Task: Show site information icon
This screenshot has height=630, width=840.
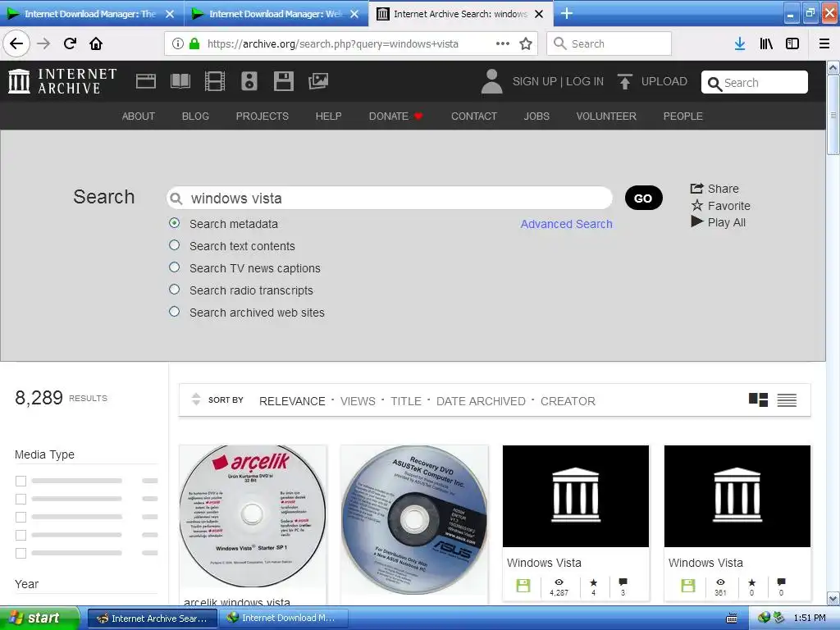Action: coord(178,43)
